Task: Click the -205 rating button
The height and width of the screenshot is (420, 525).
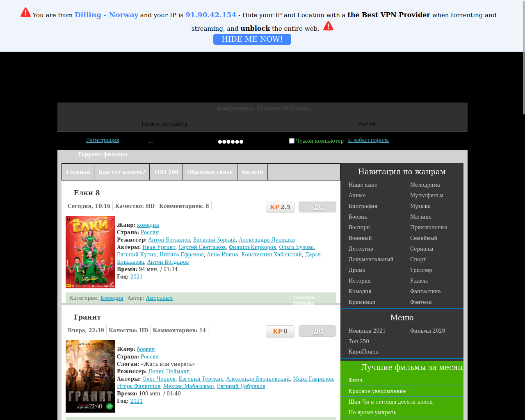Action: click(317, 331)
